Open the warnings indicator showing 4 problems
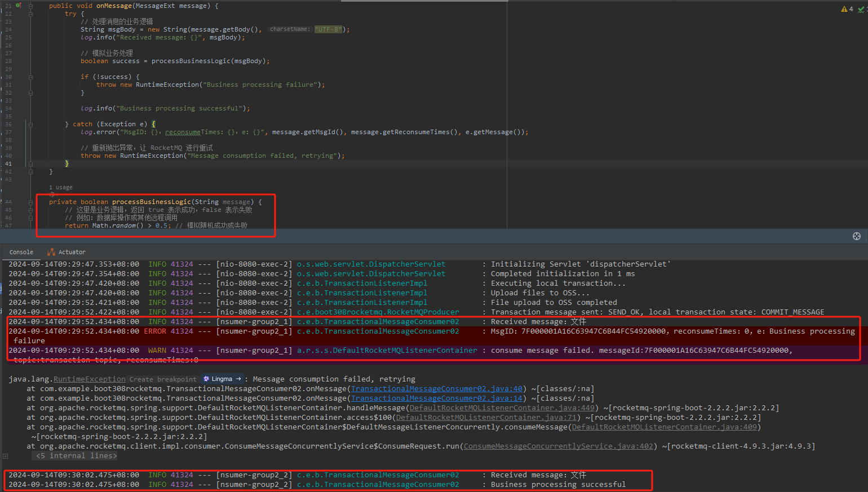Image resolution: width=868 pixels, height=492 pixels. click(x=847, y=9)
